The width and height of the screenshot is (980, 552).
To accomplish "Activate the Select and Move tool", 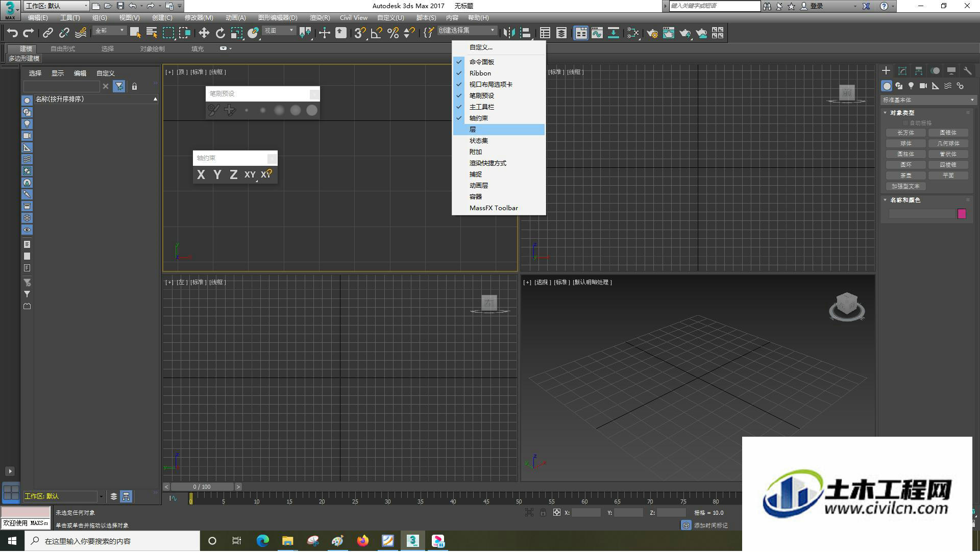I will [x=204, y=33].
